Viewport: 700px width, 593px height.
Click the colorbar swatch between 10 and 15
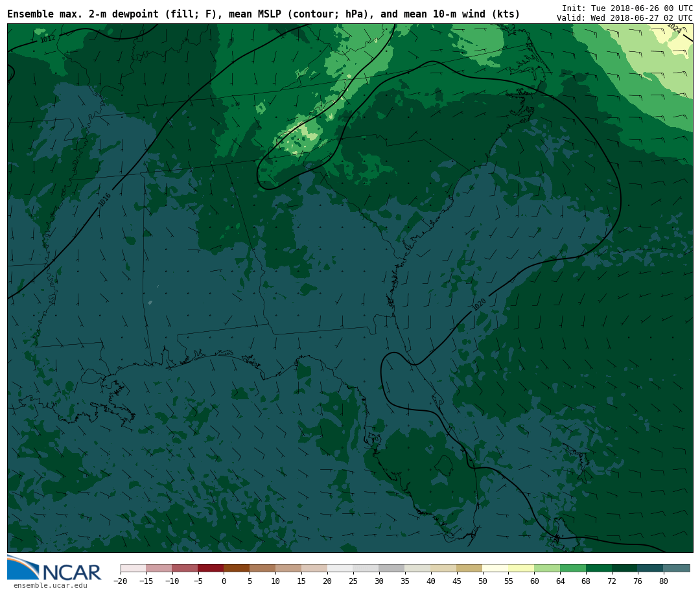coord(289,568)
